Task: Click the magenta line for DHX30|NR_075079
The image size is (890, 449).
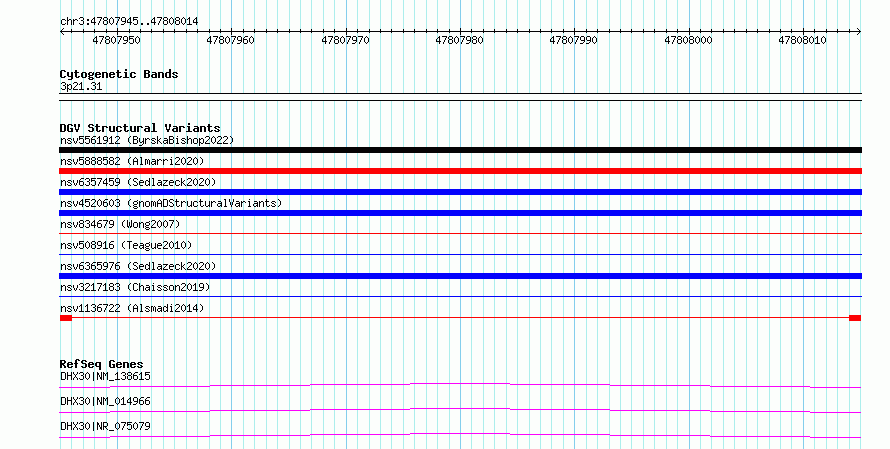Action: 460,435
